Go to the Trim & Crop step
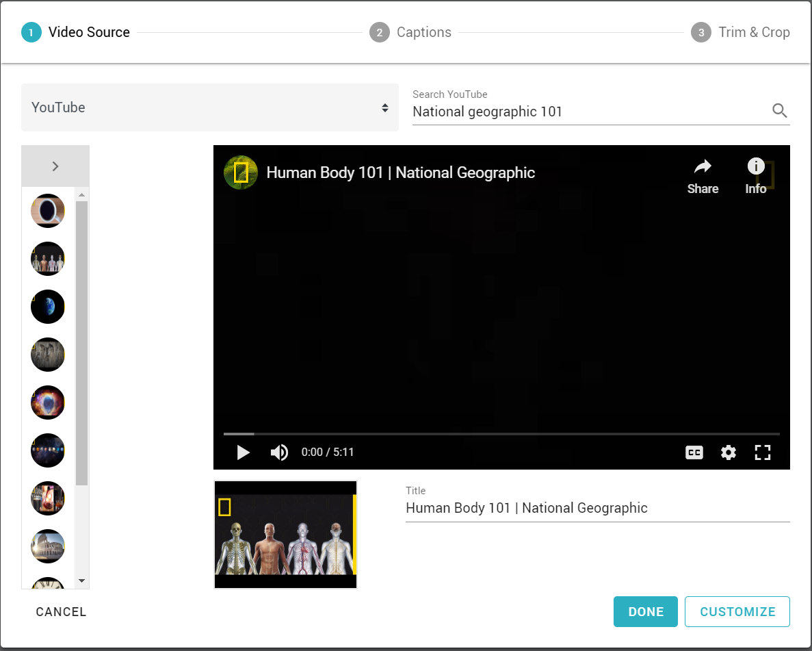Viewport: 812px width, 651px height. pos(740,32)
